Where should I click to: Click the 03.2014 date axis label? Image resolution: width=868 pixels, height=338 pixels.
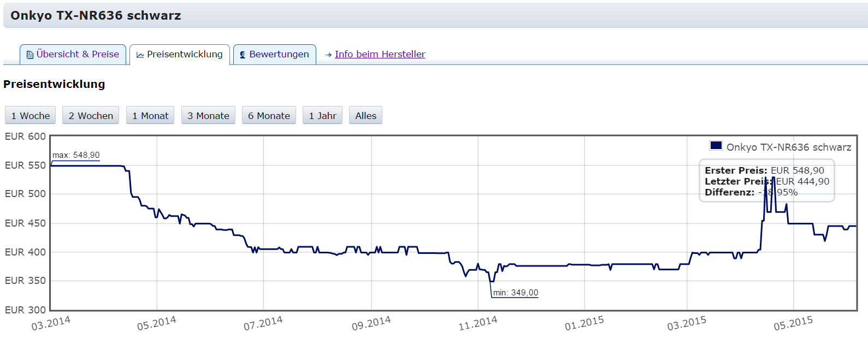(51, 323)
